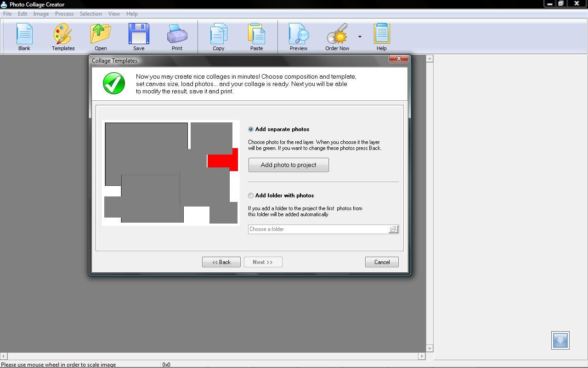The width and height of the screenshot is (588, 368).
Task: Expand the Order Now dropdown arrow
Action: coord(360,36)
